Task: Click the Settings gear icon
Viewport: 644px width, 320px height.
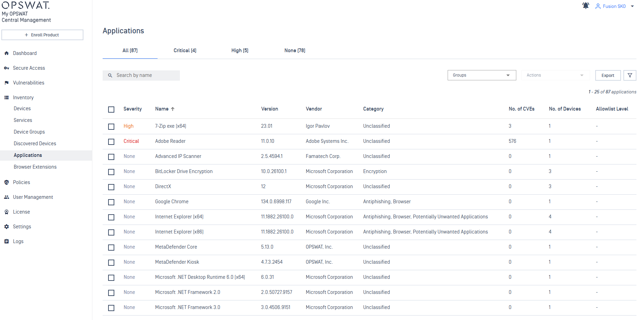Action: coord(7,227)
